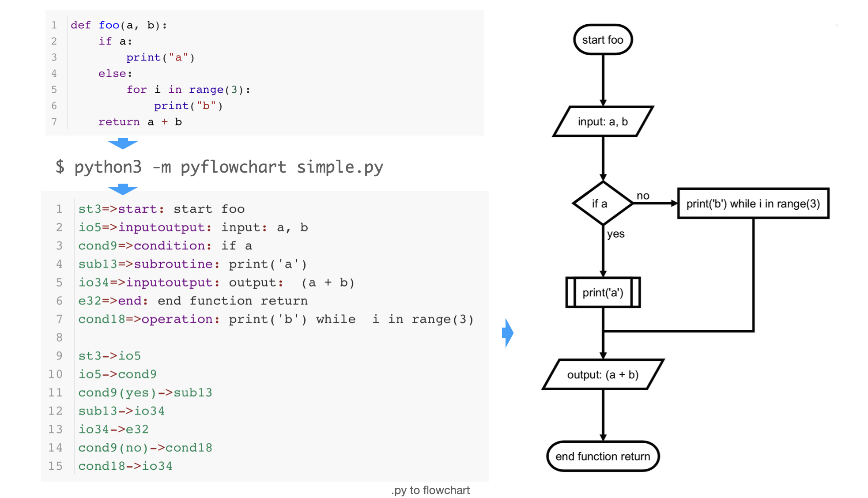
Task: Click 'def foo(a, b):' code line
Action: (119, 25)
